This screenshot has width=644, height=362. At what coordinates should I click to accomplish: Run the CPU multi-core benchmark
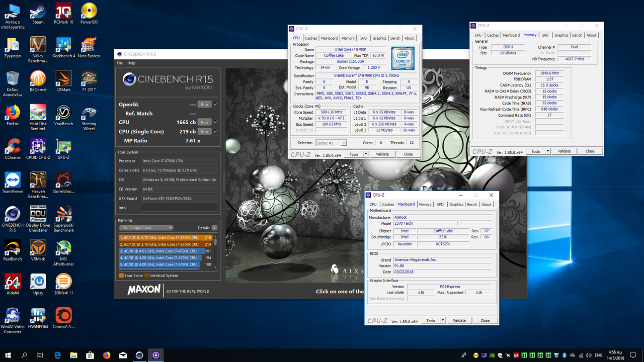click(204, 122)
